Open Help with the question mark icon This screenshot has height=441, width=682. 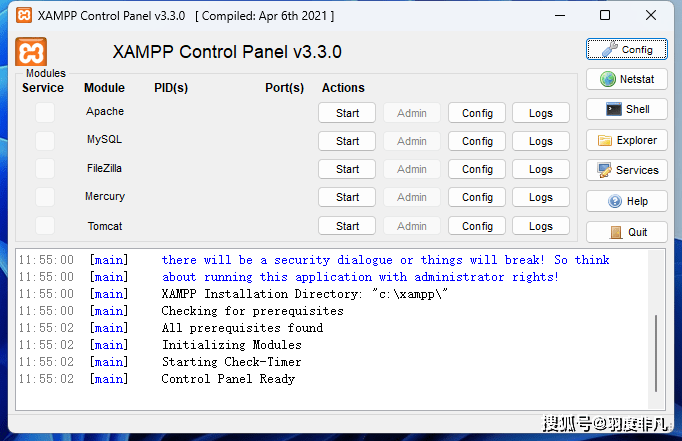click(x=626, y=202)
